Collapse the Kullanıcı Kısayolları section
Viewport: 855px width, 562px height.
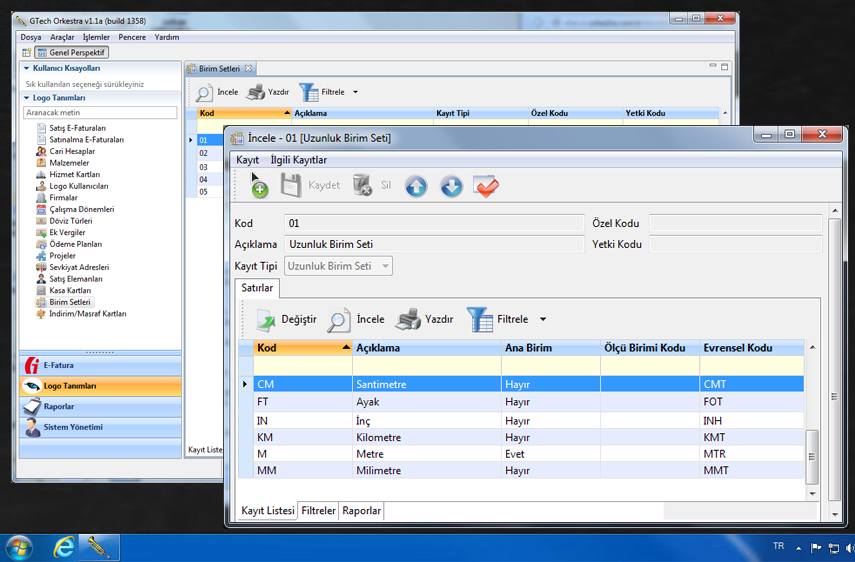click(27, 68)
